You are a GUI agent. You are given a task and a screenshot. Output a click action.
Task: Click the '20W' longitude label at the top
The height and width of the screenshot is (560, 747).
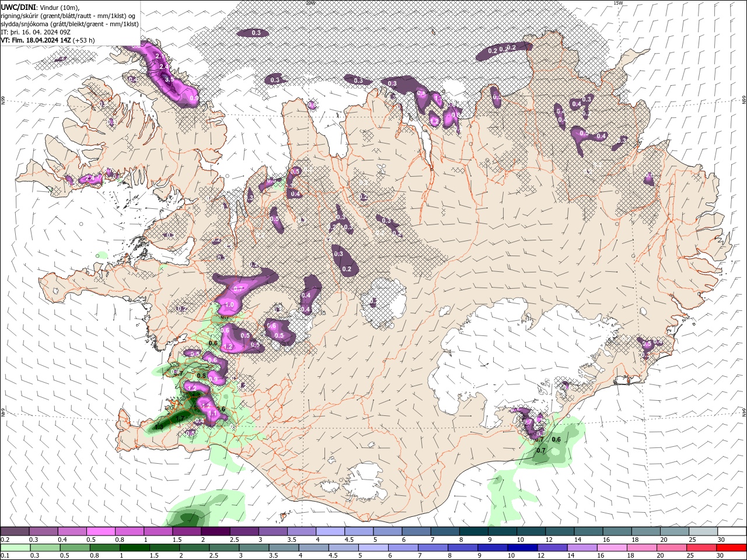pos(310,3)
